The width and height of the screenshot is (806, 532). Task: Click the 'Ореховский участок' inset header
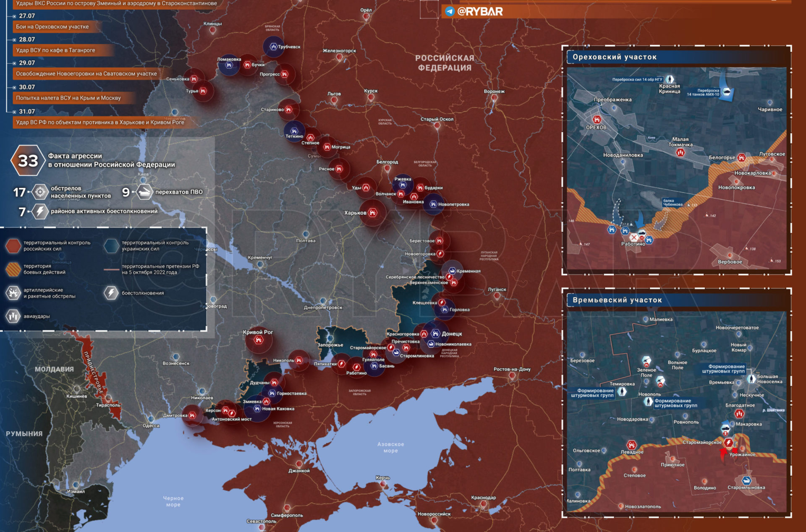click(x=615, y=57)
